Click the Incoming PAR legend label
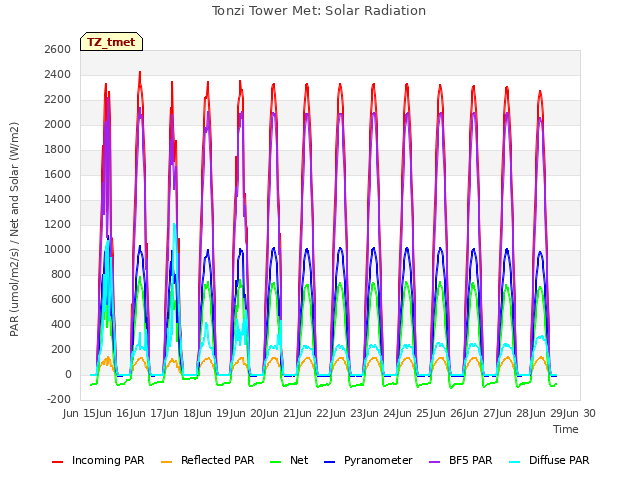The image size is (640, 480). click(108, 460)
